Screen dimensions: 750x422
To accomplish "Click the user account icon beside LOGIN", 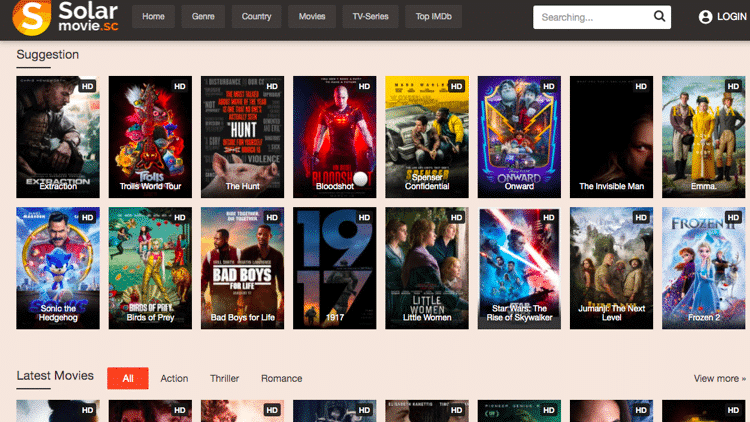I will (x=705, y=17).
